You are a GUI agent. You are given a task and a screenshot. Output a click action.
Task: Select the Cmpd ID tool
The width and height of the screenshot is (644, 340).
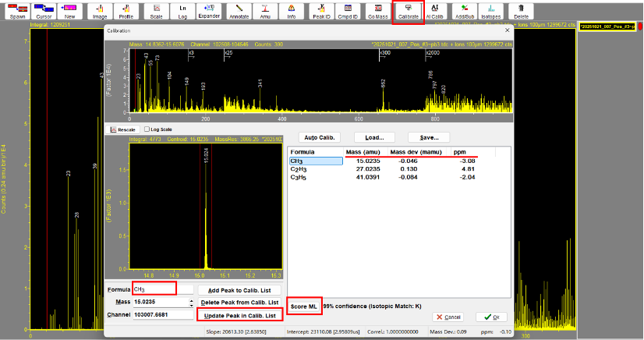(x=347, y=11)
